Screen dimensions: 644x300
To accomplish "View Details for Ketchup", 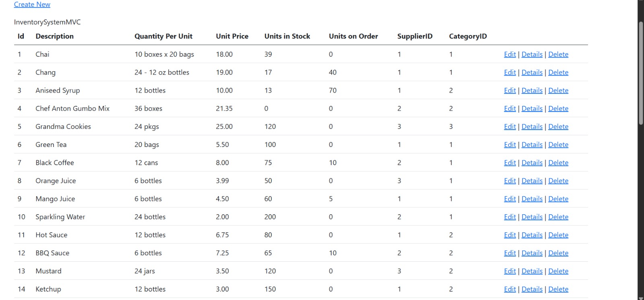I will click(532, 289).
